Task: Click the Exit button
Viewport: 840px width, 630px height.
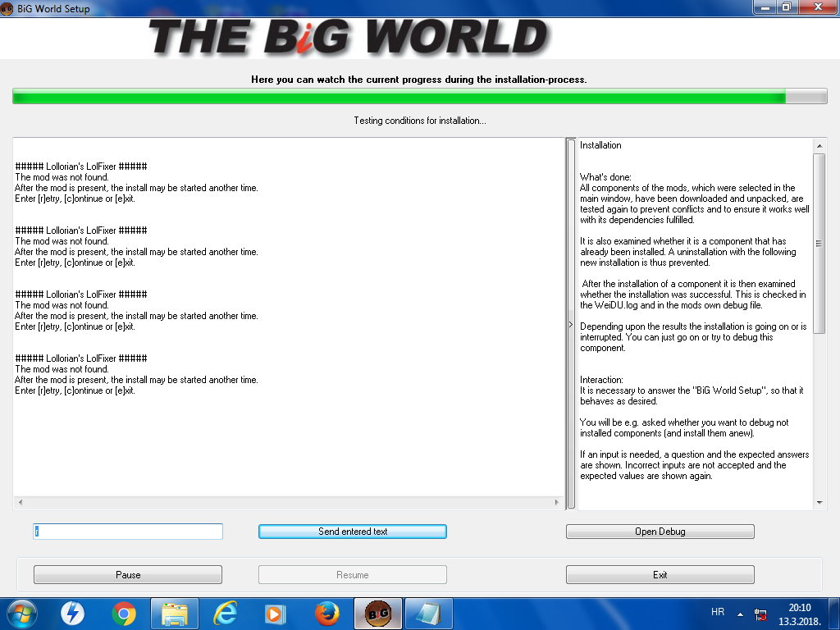Action: 660,575
